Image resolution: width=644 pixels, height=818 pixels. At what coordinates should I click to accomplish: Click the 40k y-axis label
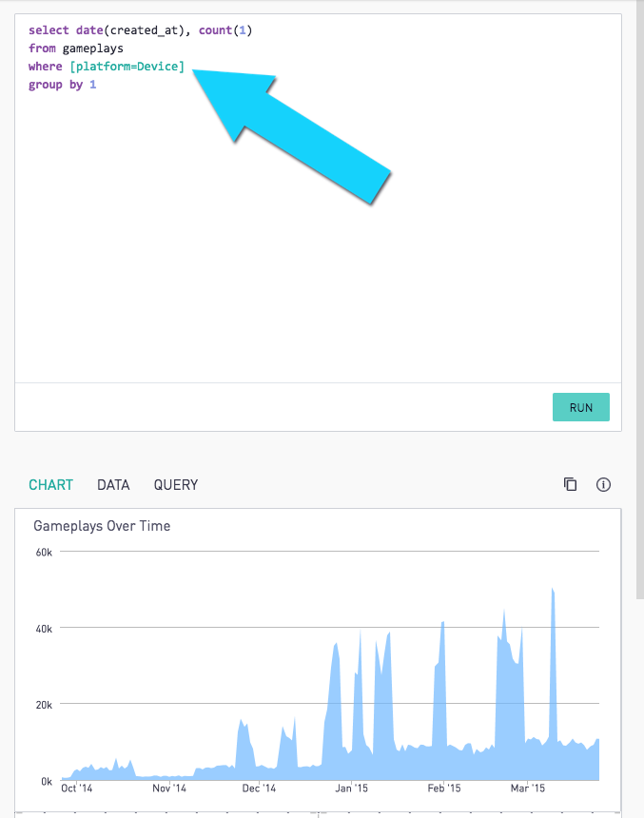point(44,629)
